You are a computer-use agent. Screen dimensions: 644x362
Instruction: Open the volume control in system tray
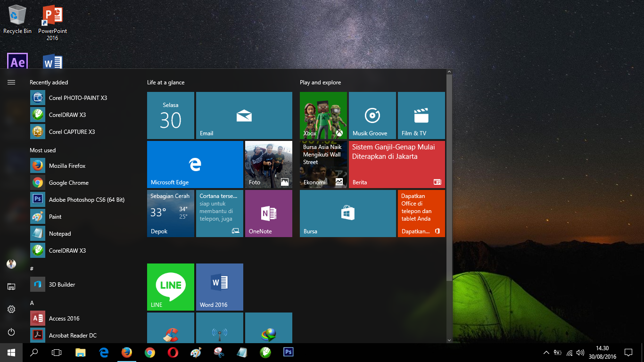(580, 353)
